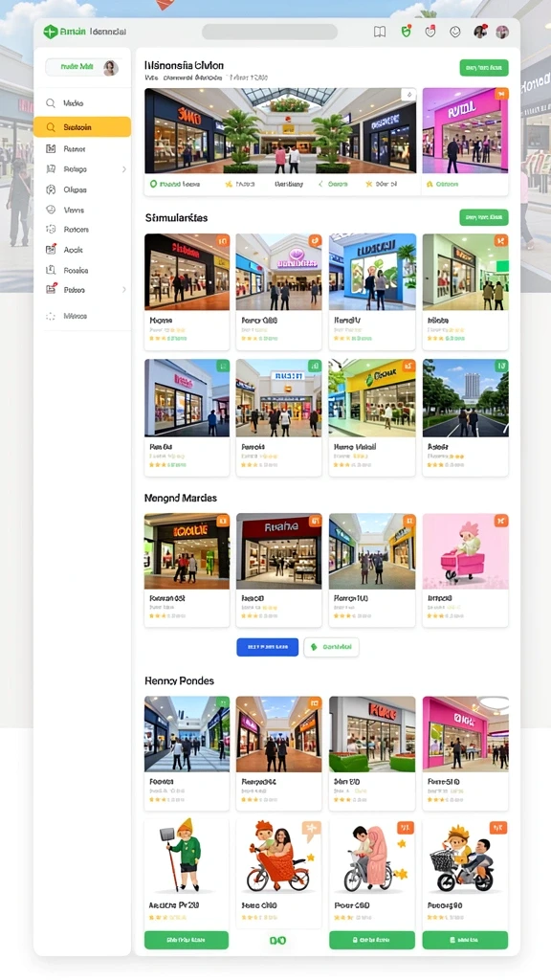The width and height of the screenshot is (551, 980).
Task: Click the smiley face icon in top bar
Action: click(x=454, y=32)
